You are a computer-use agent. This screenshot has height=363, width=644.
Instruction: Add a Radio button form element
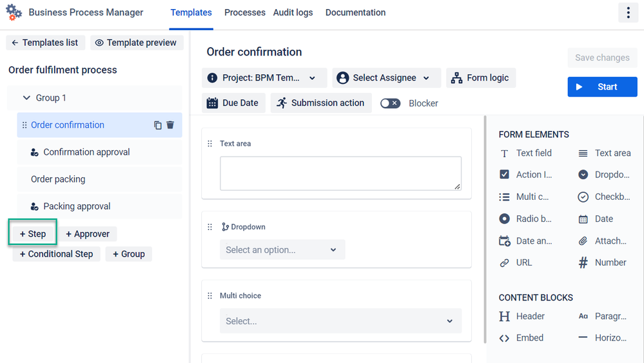click(x=526, y=219)
